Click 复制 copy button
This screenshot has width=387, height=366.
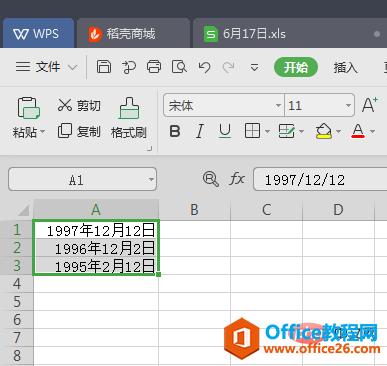pos(79,131)
